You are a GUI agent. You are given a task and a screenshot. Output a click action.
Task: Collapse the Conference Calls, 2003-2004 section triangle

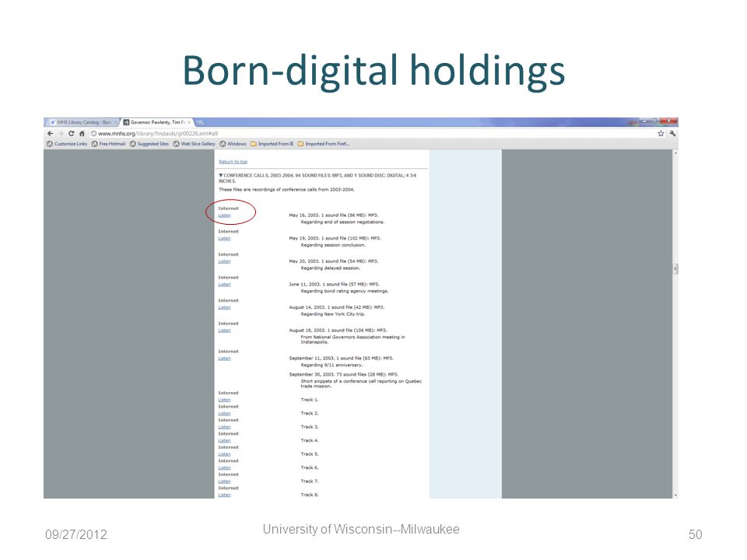point(220,175)
